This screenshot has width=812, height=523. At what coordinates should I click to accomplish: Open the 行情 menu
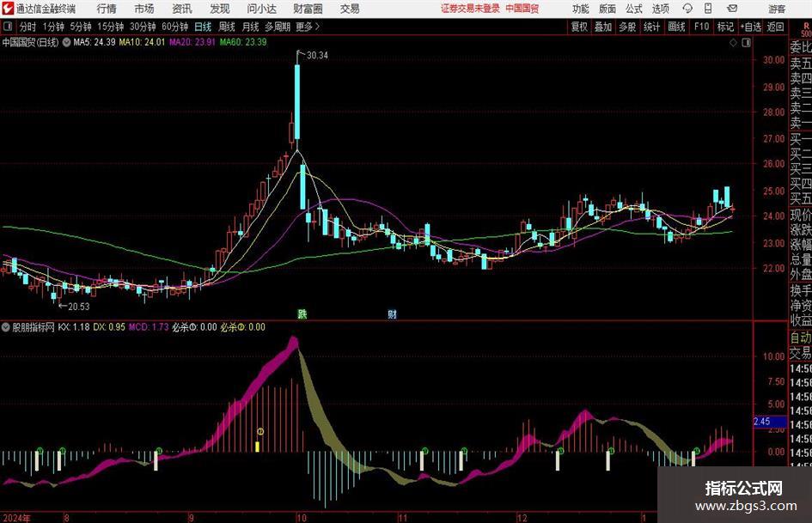pos(107,9)
